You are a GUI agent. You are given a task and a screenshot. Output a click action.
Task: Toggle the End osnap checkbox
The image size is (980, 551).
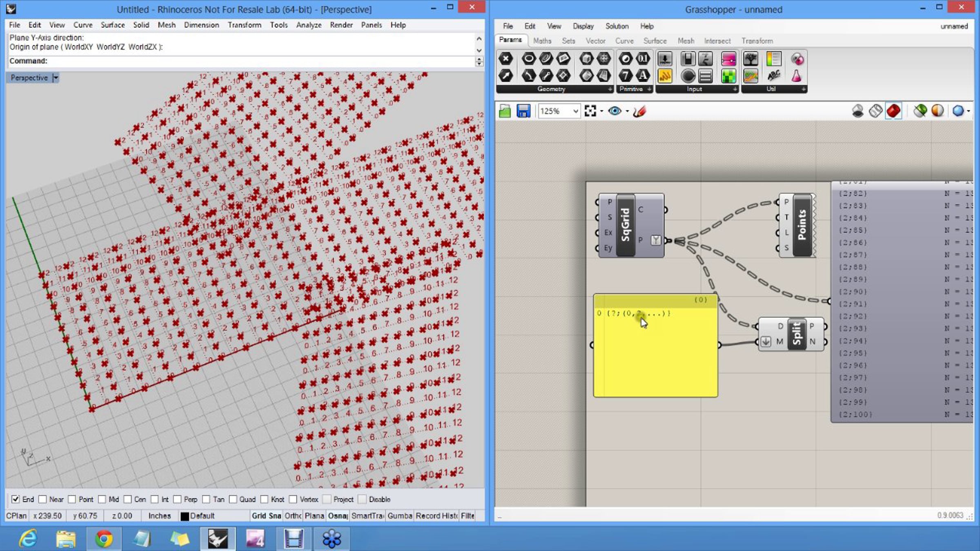[16, 499]
